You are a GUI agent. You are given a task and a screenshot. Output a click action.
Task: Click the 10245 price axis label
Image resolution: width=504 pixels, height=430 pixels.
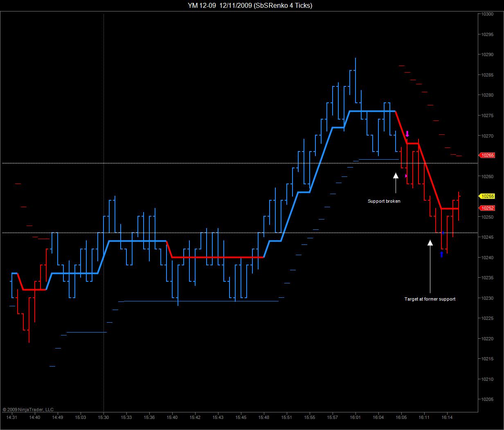tap(487, 237)
